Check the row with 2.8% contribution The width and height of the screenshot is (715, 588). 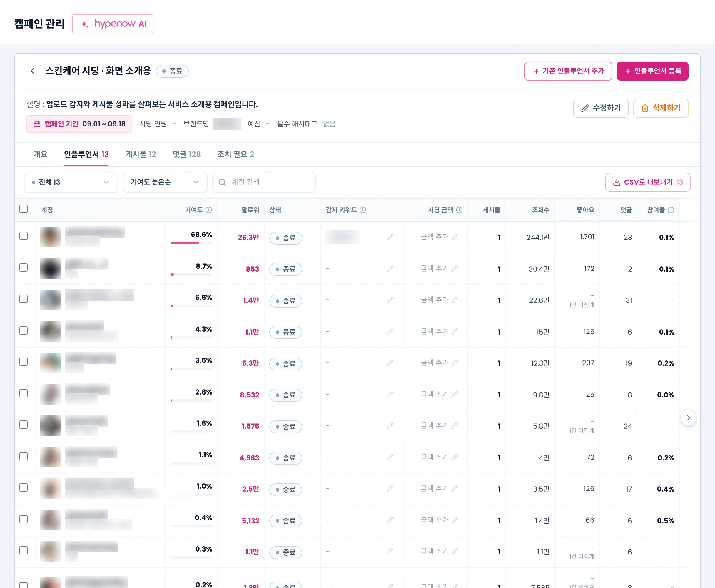click(24, 394)
